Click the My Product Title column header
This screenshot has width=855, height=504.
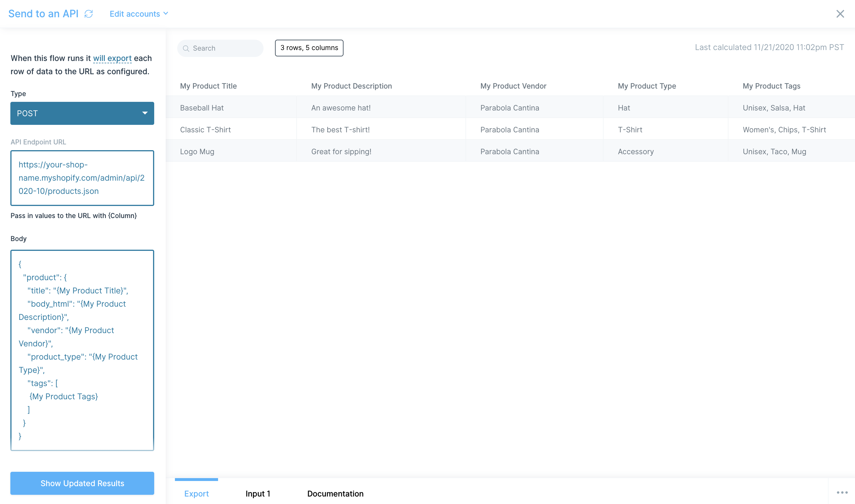click(208, 86)
